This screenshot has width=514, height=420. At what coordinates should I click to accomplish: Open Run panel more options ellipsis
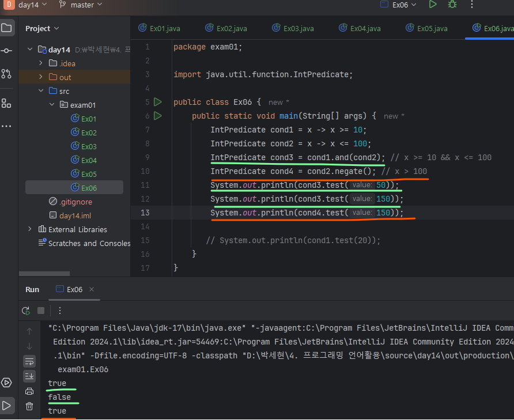coord(60,311)
